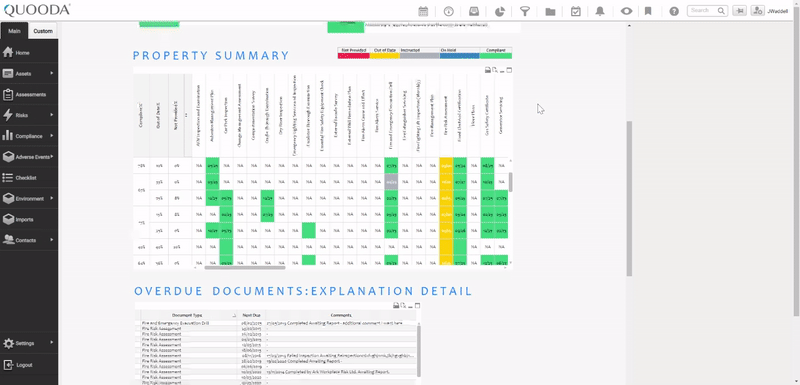
Task: Open the help question mark icon
Action: [x=674, y=11]
